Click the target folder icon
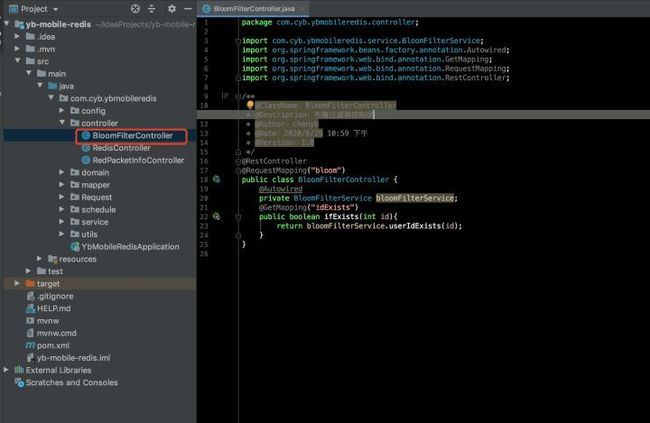 [30, 283]
